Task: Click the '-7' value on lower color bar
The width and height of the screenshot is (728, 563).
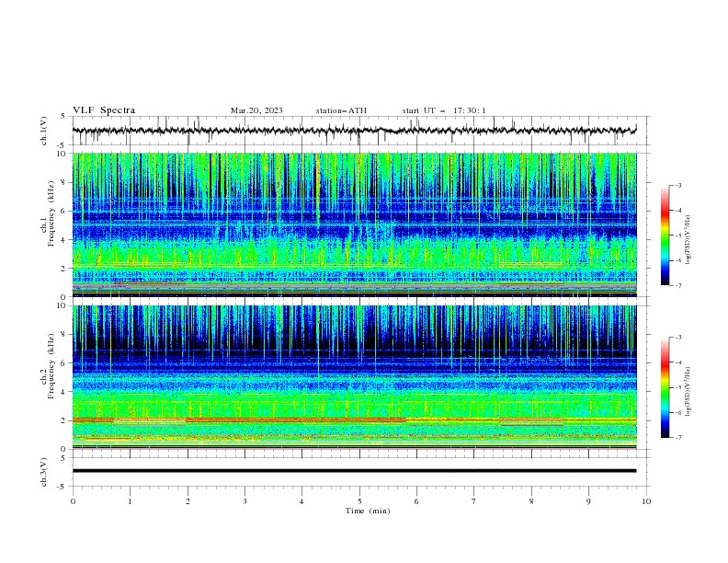Action: point(677,438)
